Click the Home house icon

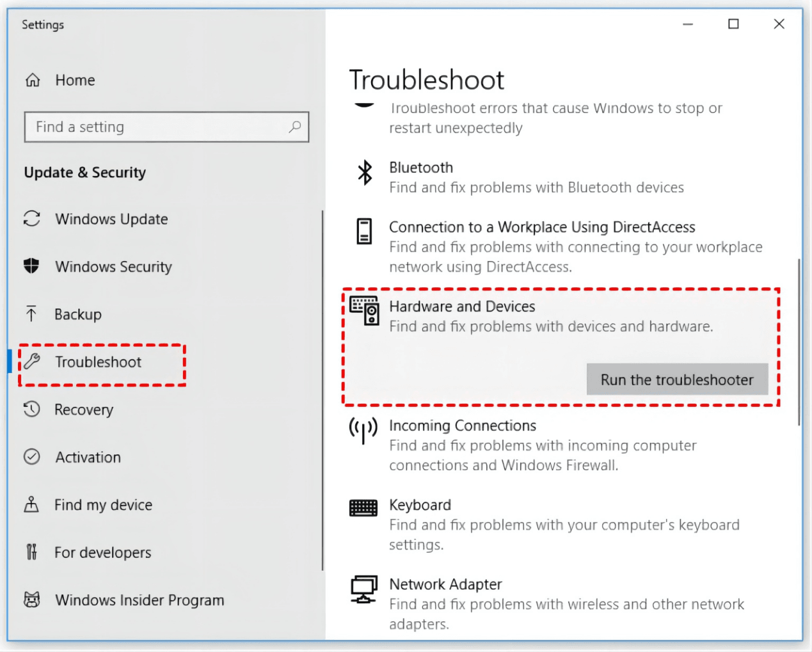pos(33,80)
